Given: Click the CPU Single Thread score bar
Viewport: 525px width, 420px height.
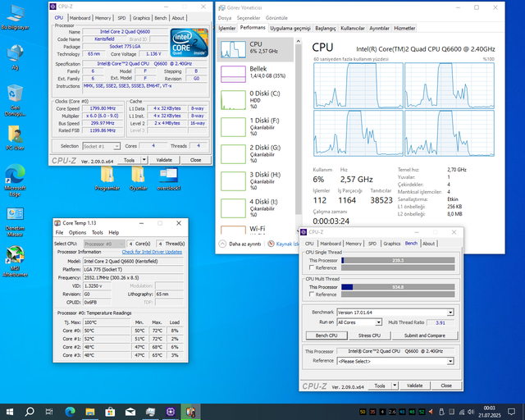Looking at the screenshot, I should pyautogui.click(x=398, y=260).
